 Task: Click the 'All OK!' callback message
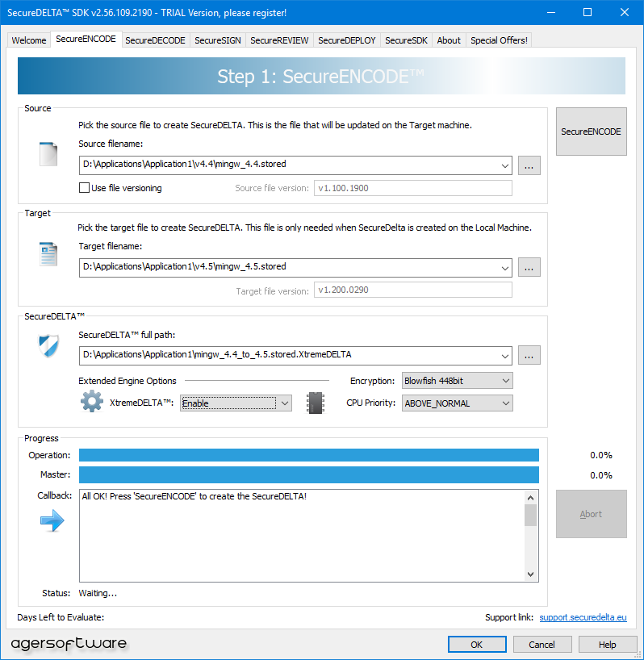click(194, 496)
